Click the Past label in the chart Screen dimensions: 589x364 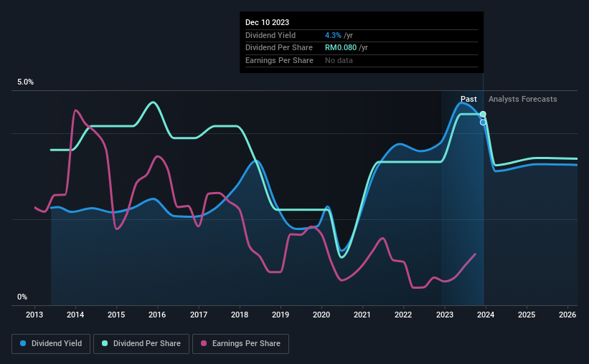click(x=468, y=99)
